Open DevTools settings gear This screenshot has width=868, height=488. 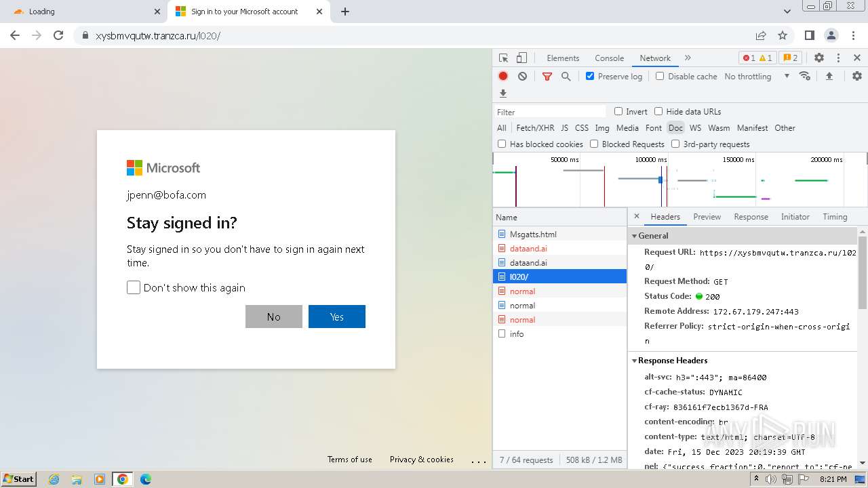(x=819, y=58)
